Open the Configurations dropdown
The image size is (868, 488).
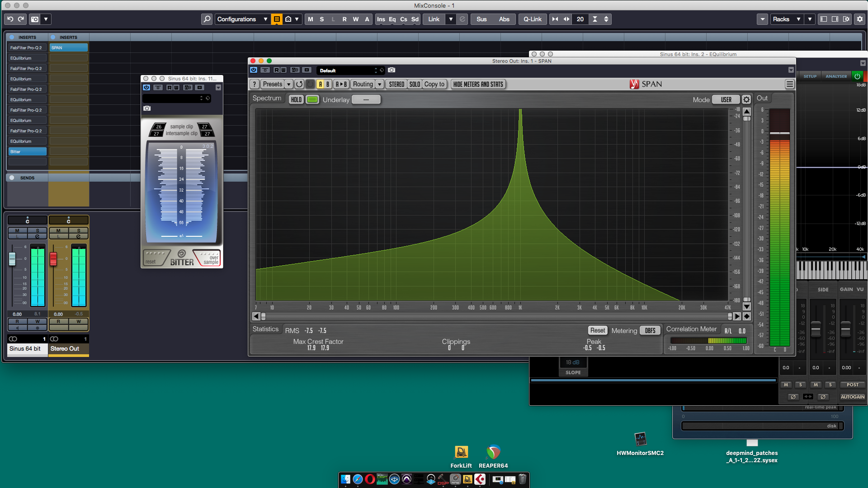pos(241,19)
